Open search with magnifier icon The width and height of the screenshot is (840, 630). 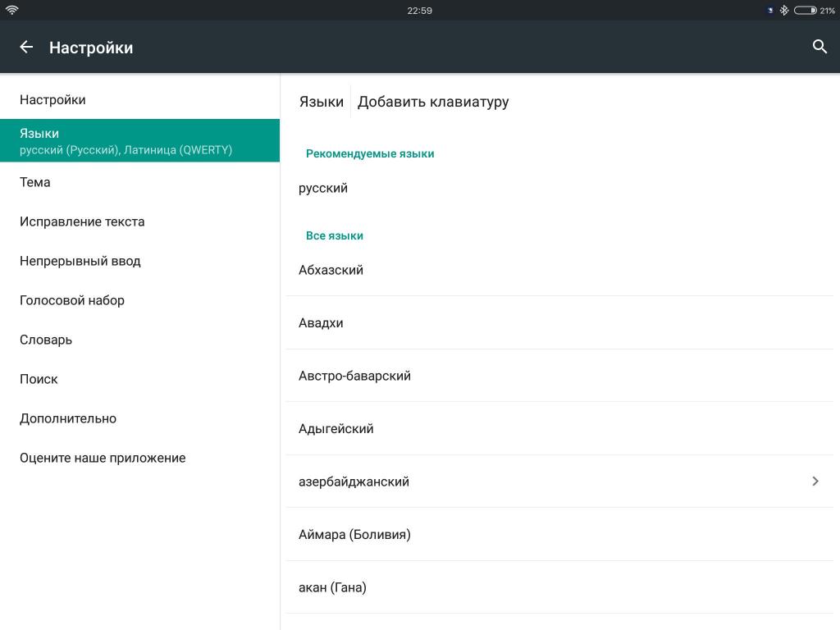click(819, 47)
